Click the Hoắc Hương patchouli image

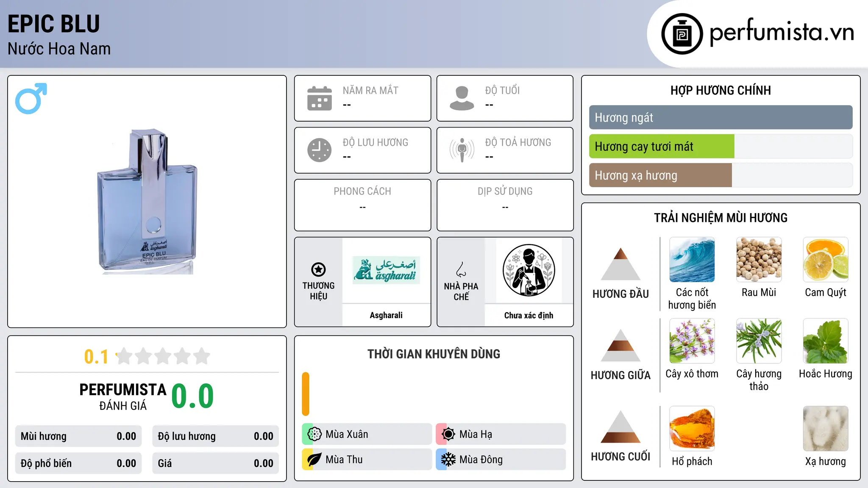[x=826, y=341]
